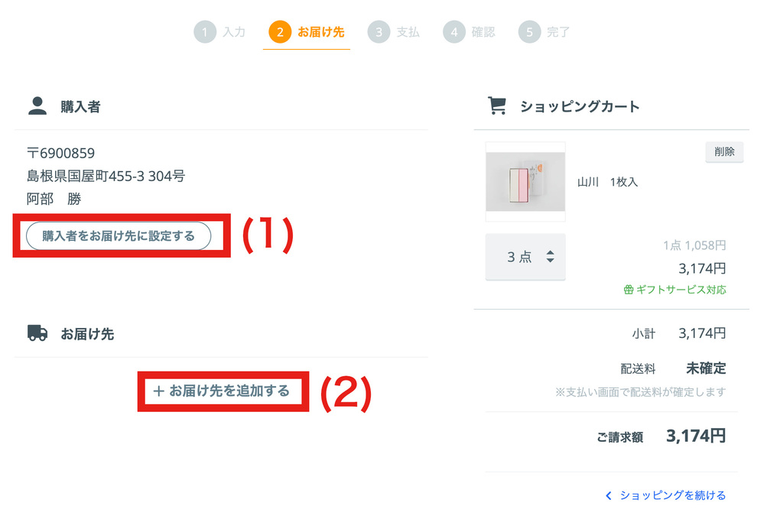764x532 pixels.
Task: Click the green gift service icon
Action: [629, 290]
